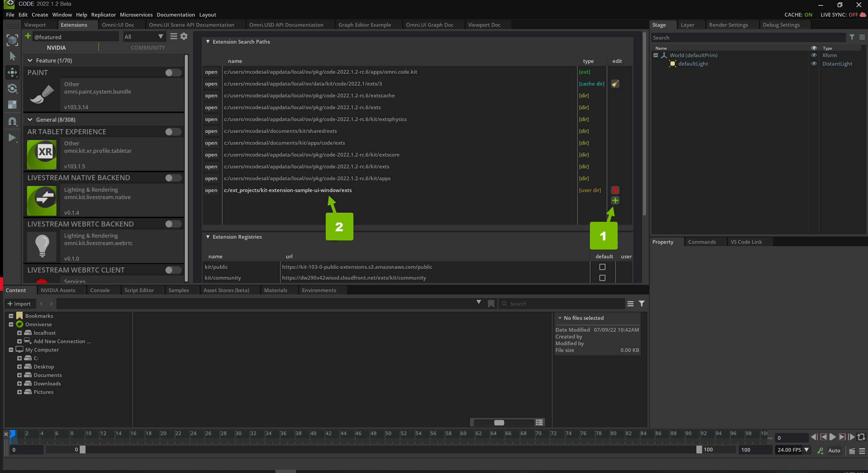Enable the AR Tablet Experience toggle
868x473 pixels.
(173, 132)
